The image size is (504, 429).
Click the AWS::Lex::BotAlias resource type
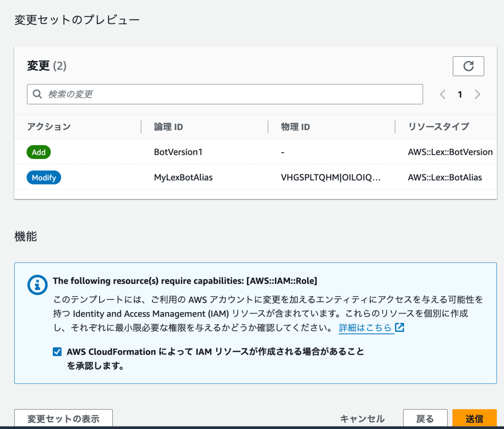[x=445, y=177]
